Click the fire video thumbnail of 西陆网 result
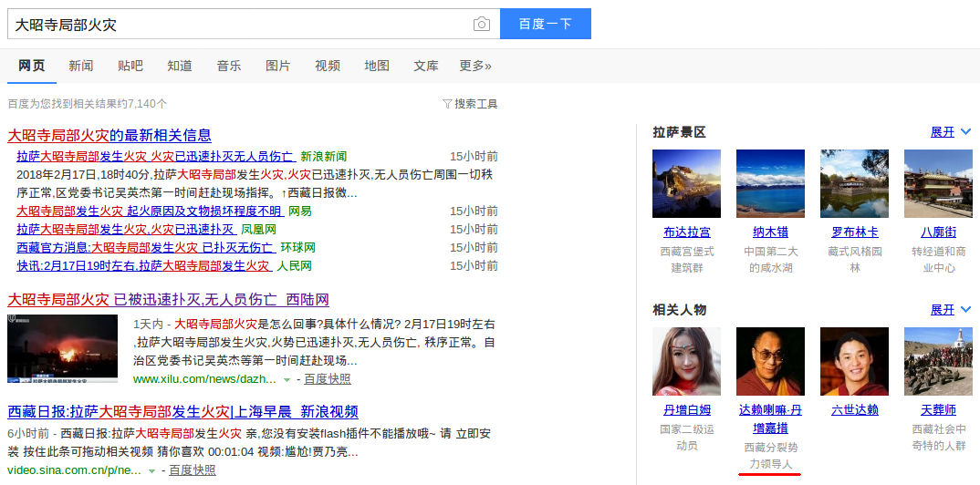 pyautogui.click(x=62, y=348)
